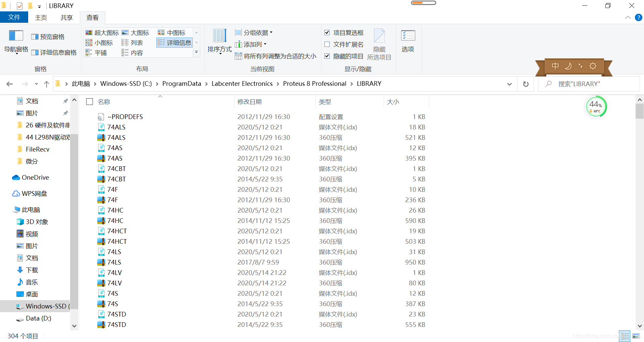The width and height of the screenshot is (644, 342).
Task: Open input method settings gear
Action: coord(593,66)
